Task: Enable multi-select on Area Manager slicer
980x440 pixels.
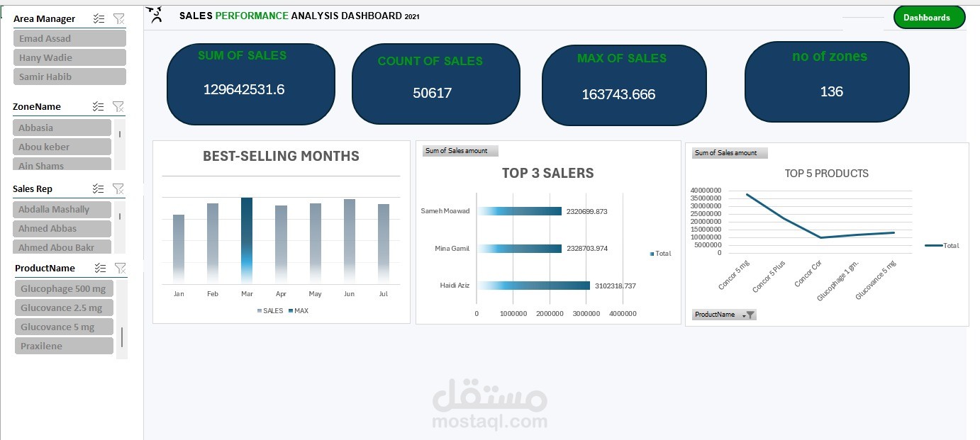Action: (x=99, y=18)
